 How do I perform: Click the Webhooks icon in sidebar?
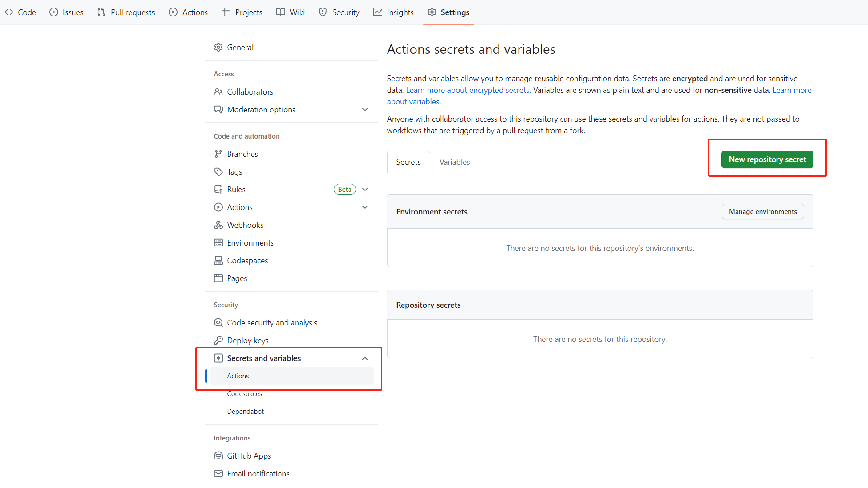[x=218, y=225]
